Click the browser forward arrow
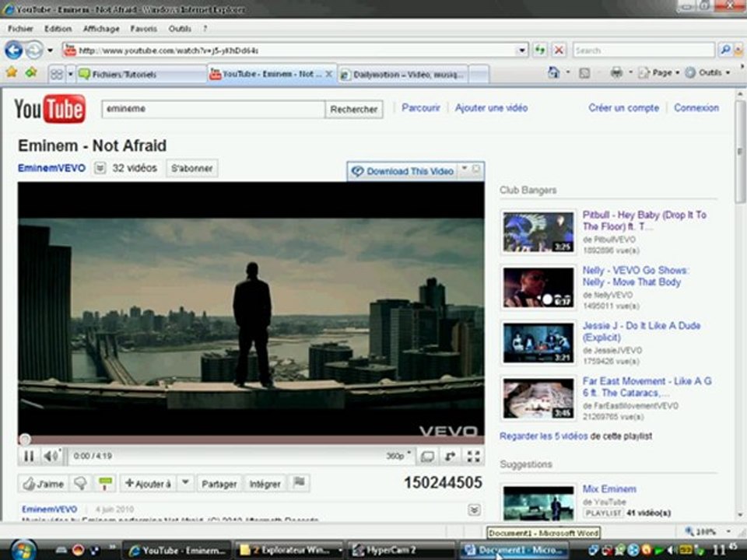Image resolution: width=747 pixels, height=560 pixels. (x=33, y=50)
